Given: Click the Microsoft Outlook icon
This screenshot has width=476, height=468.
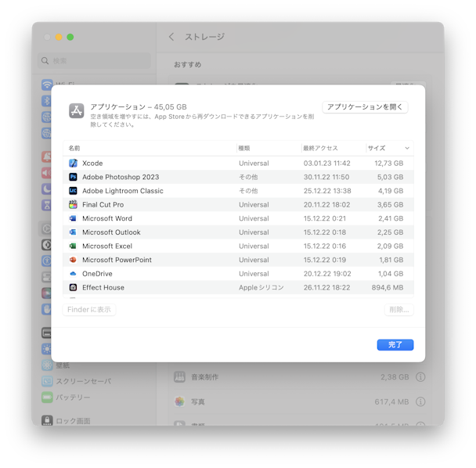Looking at the screenshot, I should pos(73,232).
